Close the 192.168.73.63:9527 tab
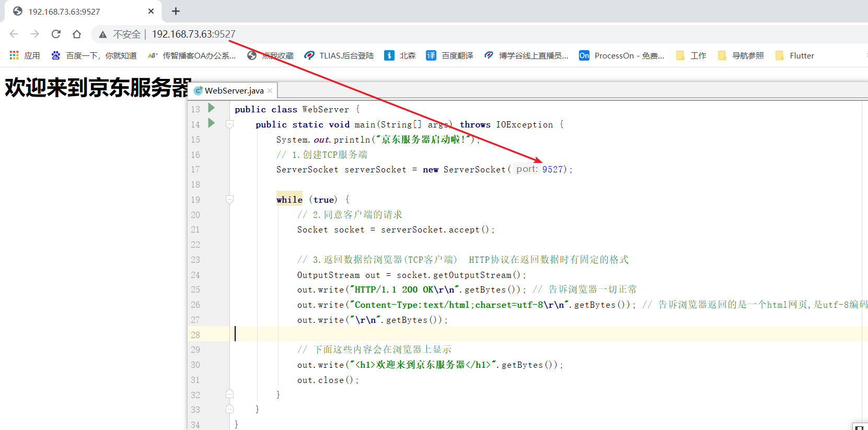Image resolution: width=868 pixels, height=430 pixels. point(151,11)
